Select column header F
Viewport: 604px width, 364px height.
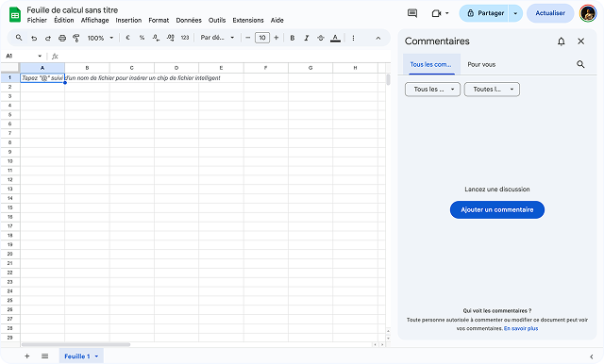click(266, 68)
